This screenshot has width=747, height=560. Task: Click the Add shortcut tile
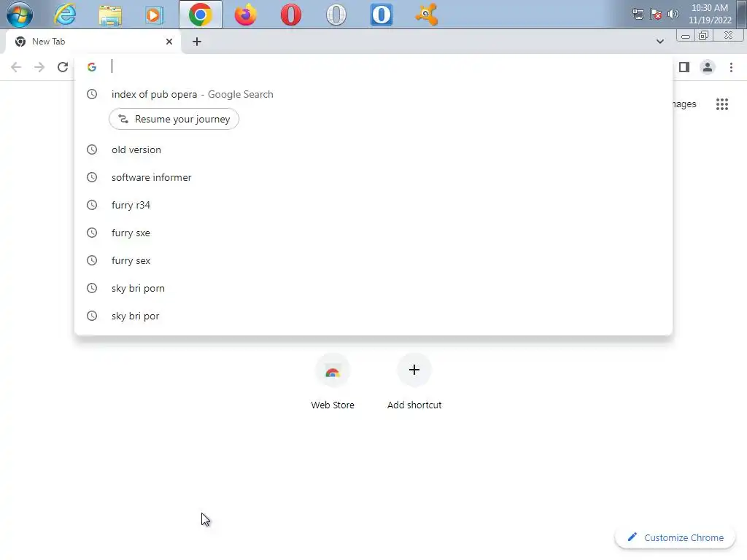click(414, 382)
